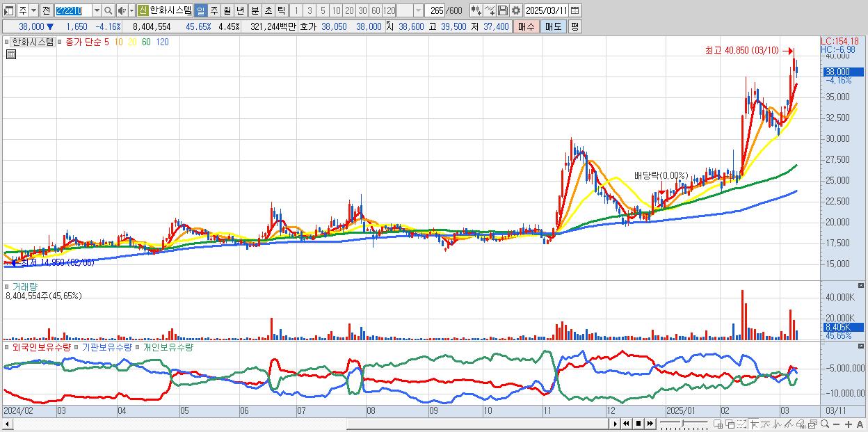Click the magnifier stock search icon
Viewport: 868px width, 432px height.
point(108,10)
